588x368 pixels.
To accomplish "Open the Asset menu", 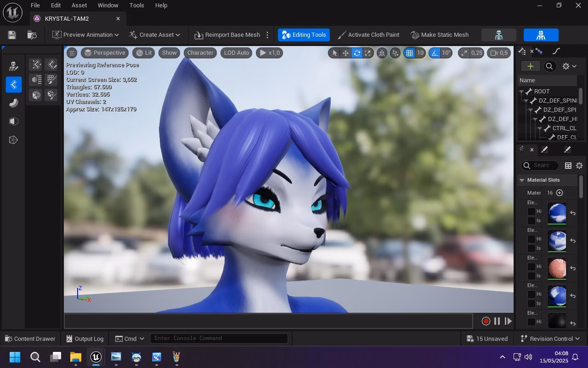I will (x=79, y=6).
